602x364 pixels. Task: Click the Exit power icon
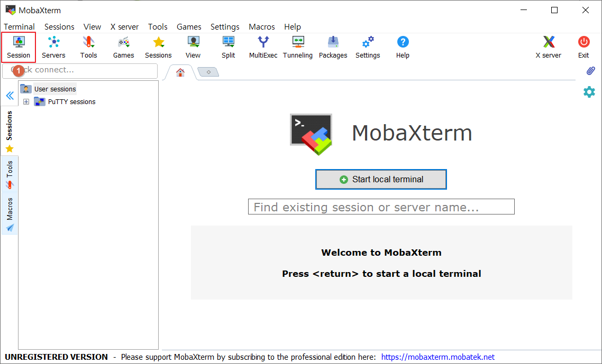tap(583, 47)
